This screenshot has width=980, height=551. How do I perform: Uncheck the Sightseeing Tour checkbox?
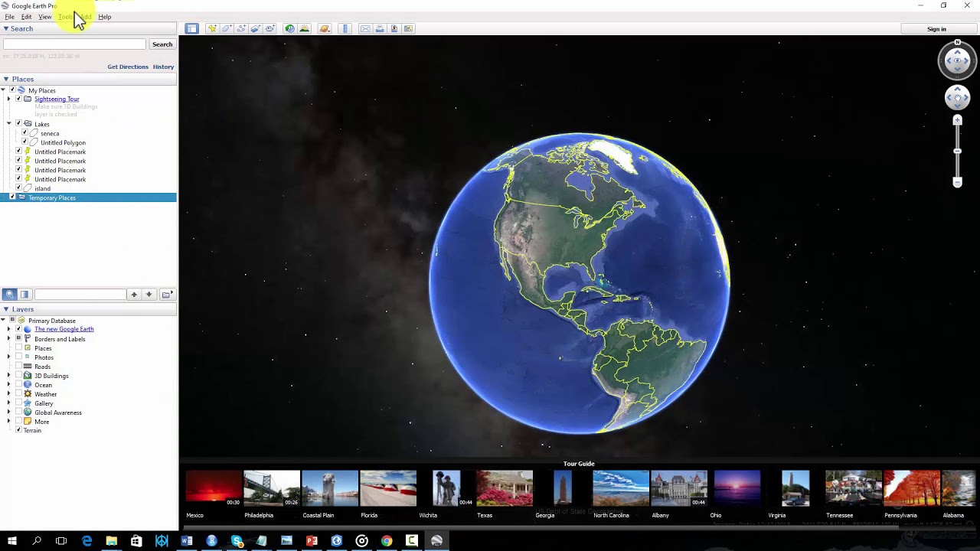tap(18, 99)
